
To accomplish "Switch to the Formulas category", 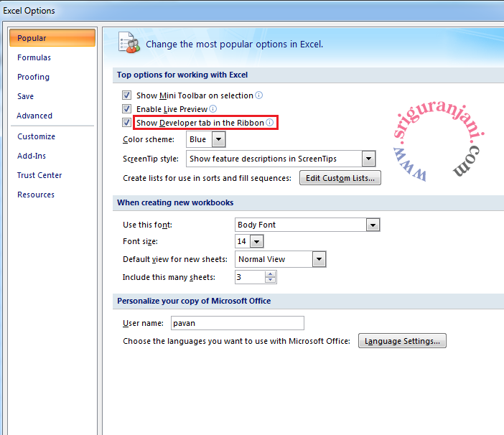I will coord(34,57).
